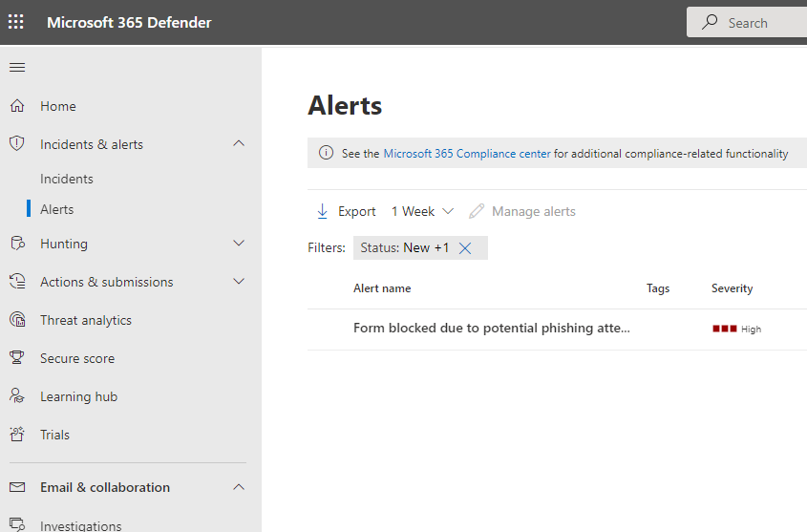Click the Learning hub icon
The width and height of the screenshot is (807, 532).
click(x=17, y=395)
